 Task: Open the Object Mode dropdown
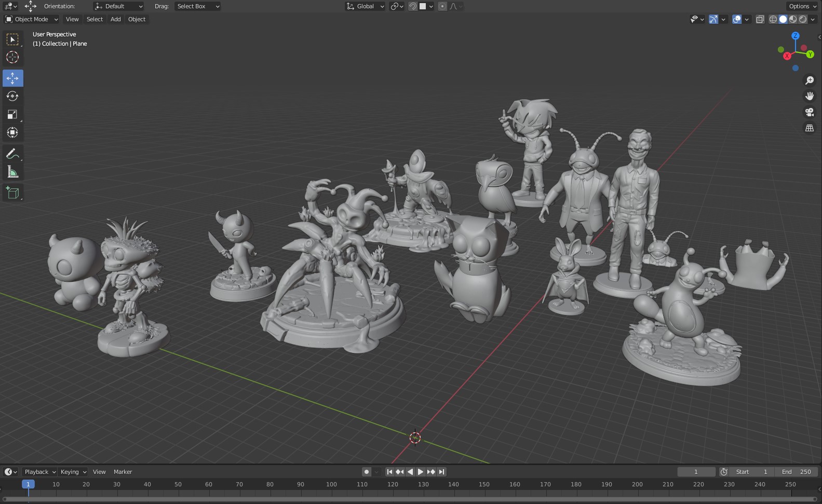(32, 19)
